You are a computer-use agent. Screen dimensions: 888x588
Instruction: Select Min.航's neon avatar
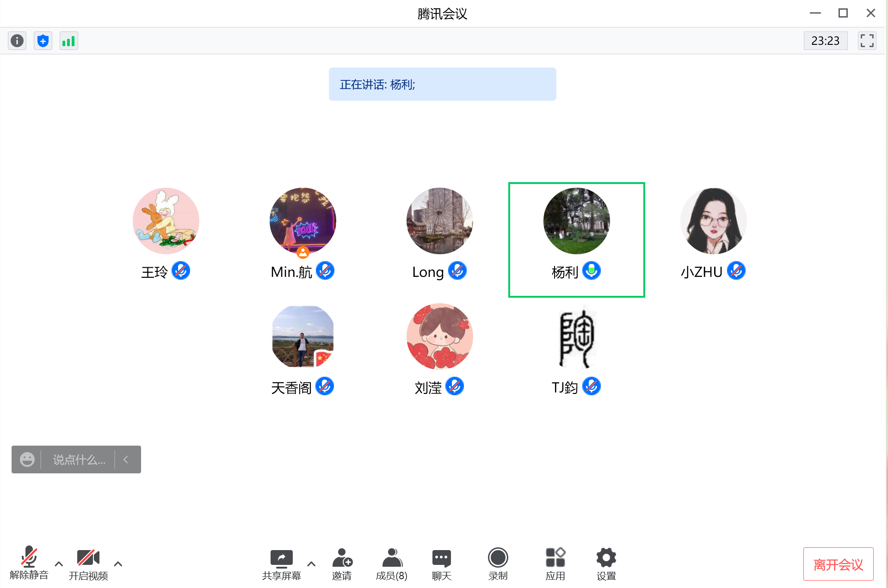303,221
